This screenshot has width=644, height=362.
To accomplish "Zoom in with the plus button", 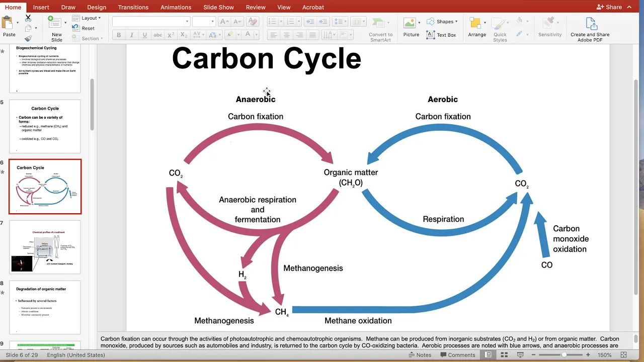I will [588, 355].
